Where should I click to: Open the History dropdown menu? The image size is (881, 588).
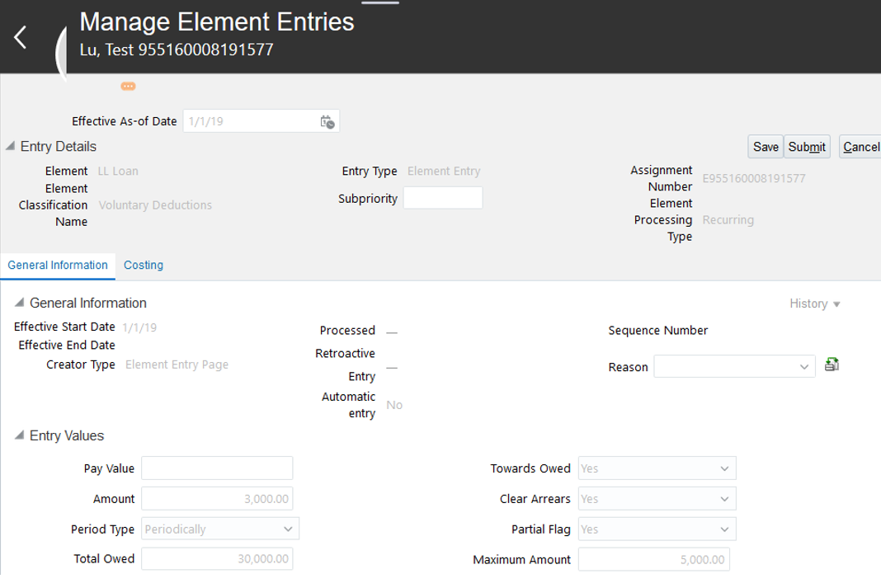(x=815, y=303)
